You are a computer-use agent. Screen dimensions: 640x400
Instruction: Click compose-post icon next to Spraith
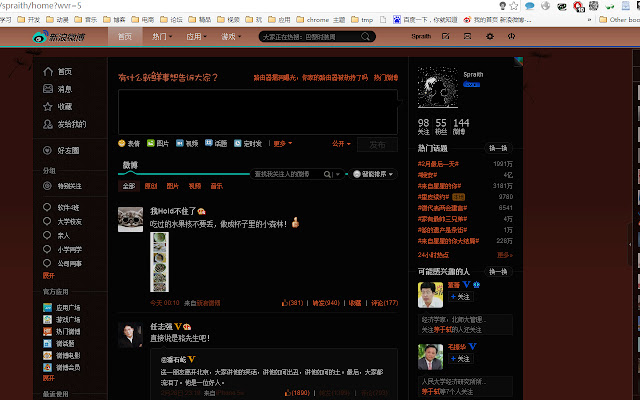[x=446, y=36]
